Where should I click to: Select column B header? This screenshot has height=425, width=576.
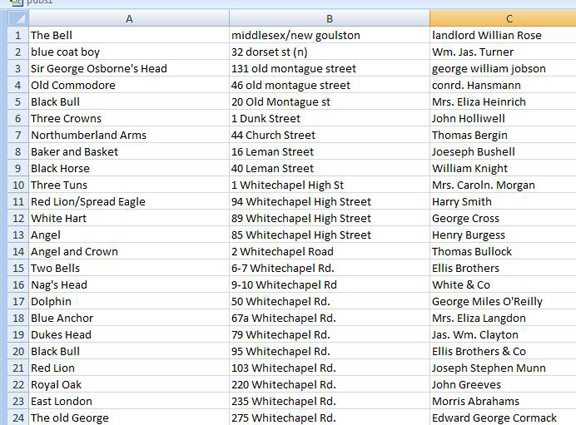point(330,18)
